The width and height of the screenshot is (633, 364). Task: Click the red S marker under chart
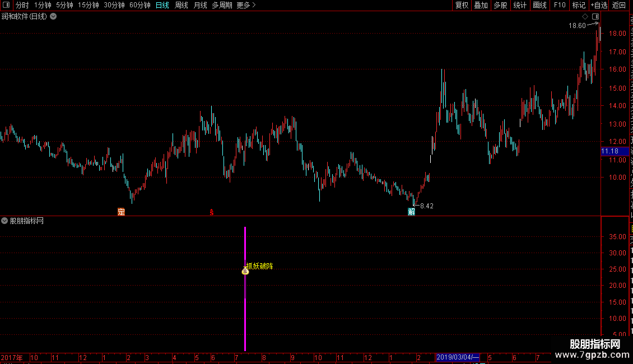(212, 212)
